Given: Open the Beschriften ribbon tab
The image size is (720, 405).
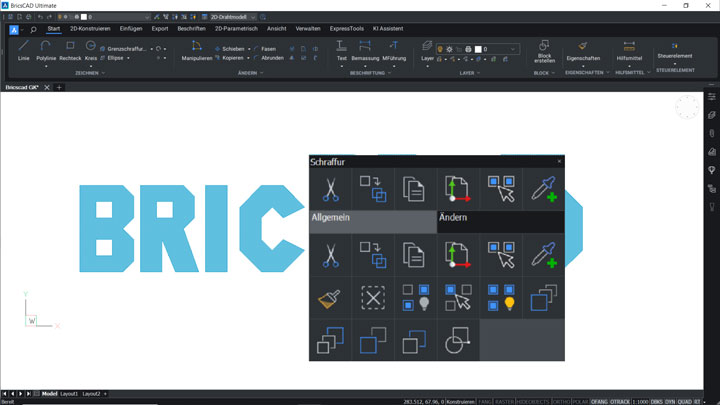Looking at the screenshot, I should point(191,28).
